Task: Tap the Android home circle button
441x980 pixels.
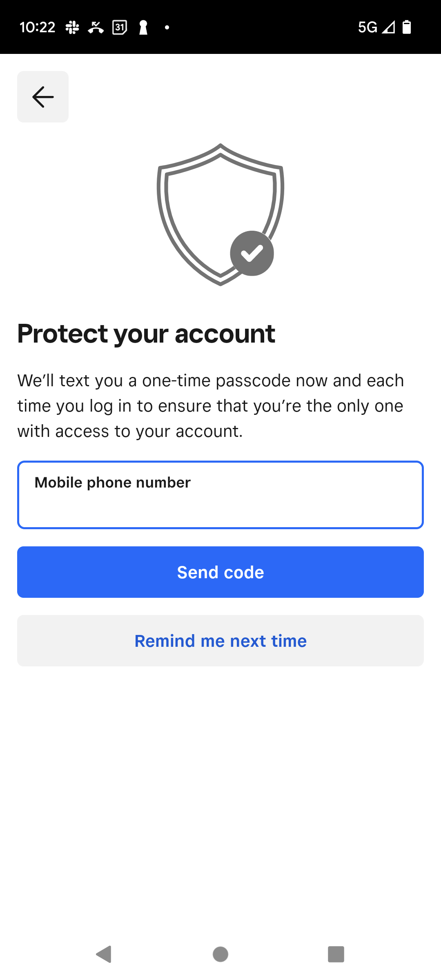Action: [220, 954]
